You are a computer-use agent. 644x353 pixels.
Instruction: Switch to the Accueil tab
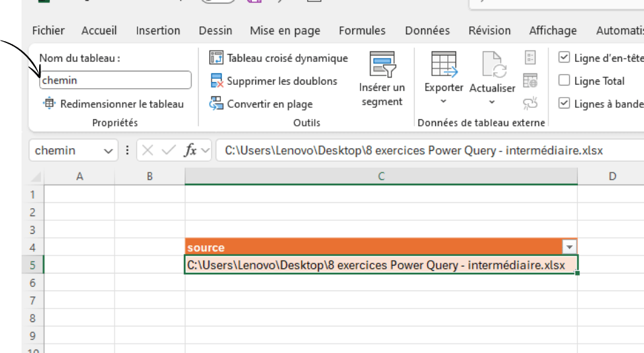[99, 30]
